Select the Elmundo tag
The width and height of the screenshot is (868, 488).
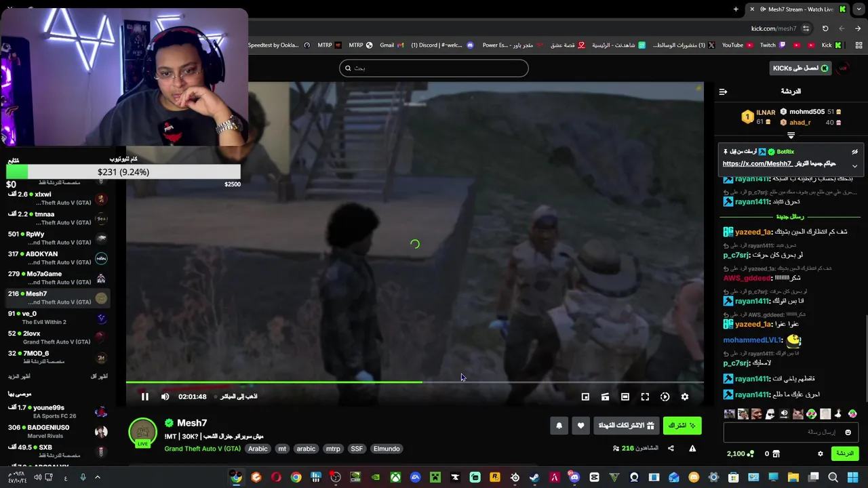tap(387, 449)
